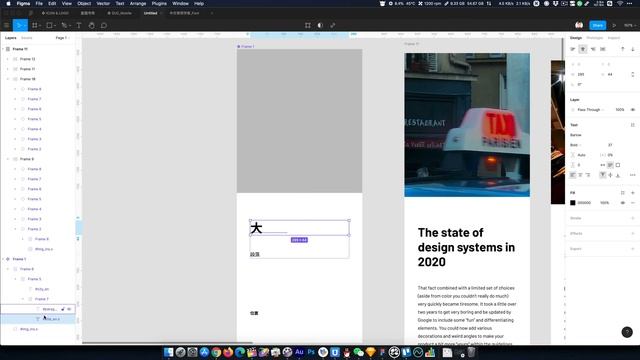The image size is (640, 360).
Task: Select the Text tool
Action: tap(79, 25)
